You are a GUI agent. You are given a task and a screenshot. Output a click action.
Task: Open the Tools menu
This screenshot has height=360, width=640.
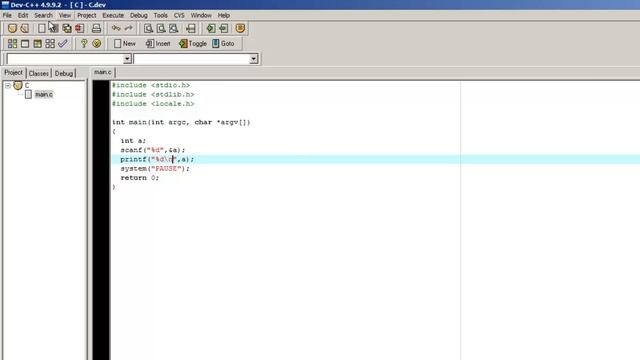160,15
